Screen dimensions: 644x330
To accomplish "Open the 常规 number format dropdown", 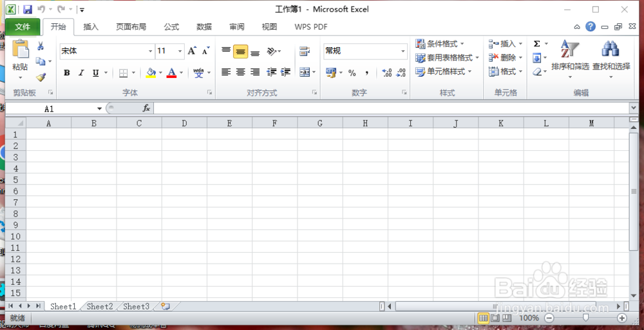I will [x=403, y=52].
